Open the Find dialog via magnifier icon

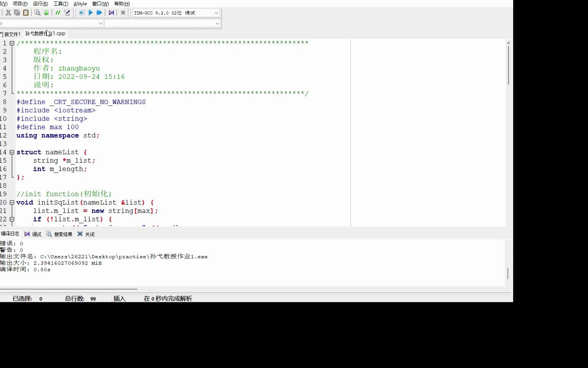click(x=37, y=13)
